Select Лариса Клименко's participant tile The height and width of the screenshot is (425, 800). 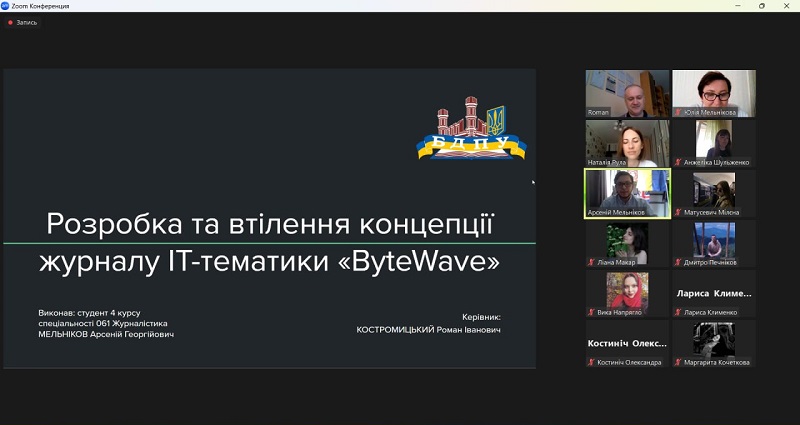coord(714,293)
